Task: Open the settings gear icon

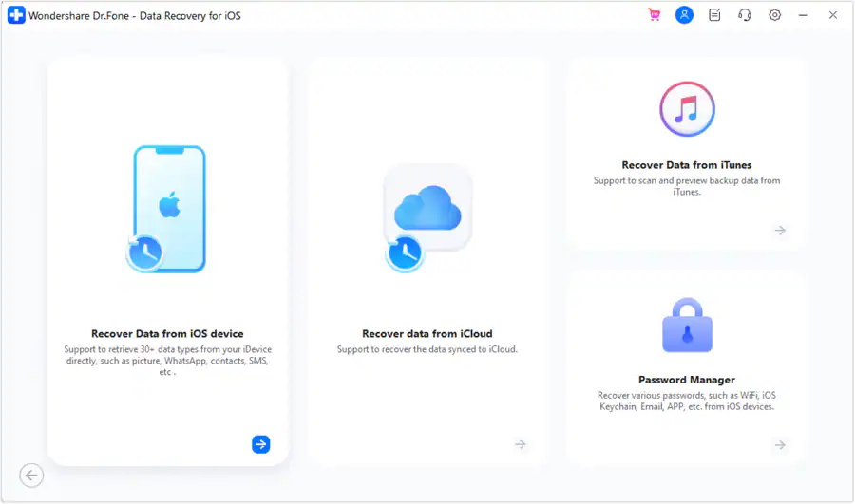Action: (775, 15)
